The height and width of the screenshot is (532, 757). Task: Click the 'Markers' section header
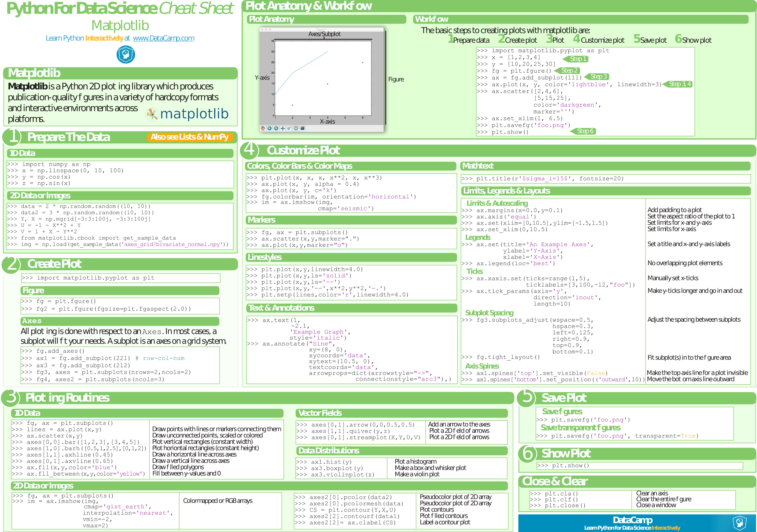pyautogui.click(x=351, y=220)
